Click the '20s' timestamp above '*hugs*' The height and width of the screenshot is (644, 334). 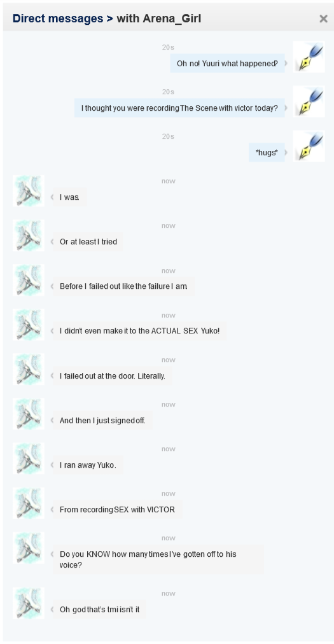click(168, 136)
